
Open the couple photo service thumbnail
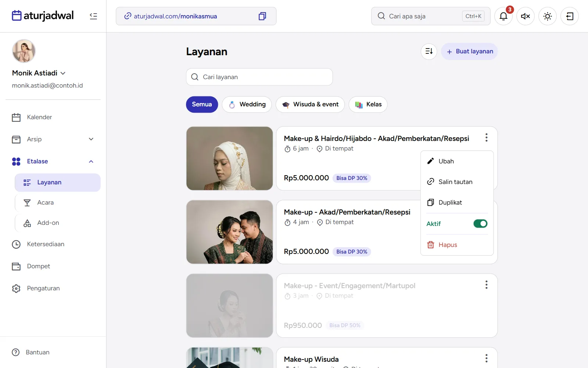(230, 232)
